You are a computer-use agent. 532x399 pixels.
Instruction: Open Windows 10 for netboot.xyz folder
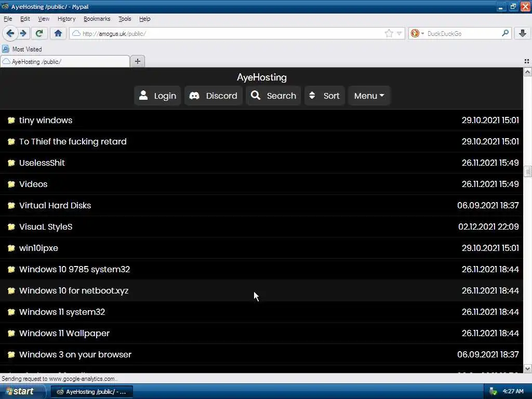(x=74, y=291)
